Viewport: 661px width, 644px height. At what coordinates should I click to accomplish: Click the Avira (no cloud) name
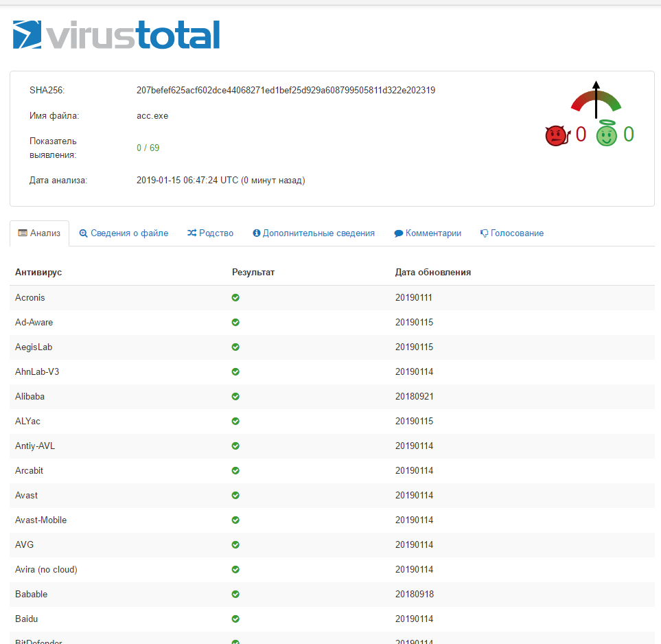pyautogui.click(x=47, y=569)
